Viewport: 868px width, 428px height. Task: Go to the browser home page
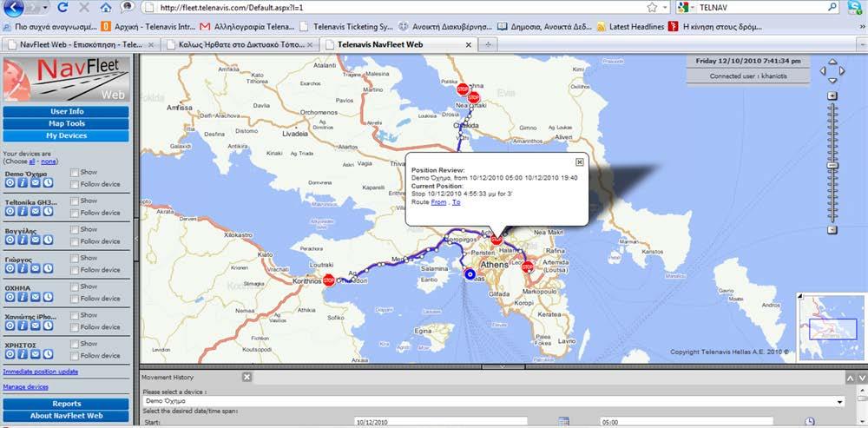106,7
